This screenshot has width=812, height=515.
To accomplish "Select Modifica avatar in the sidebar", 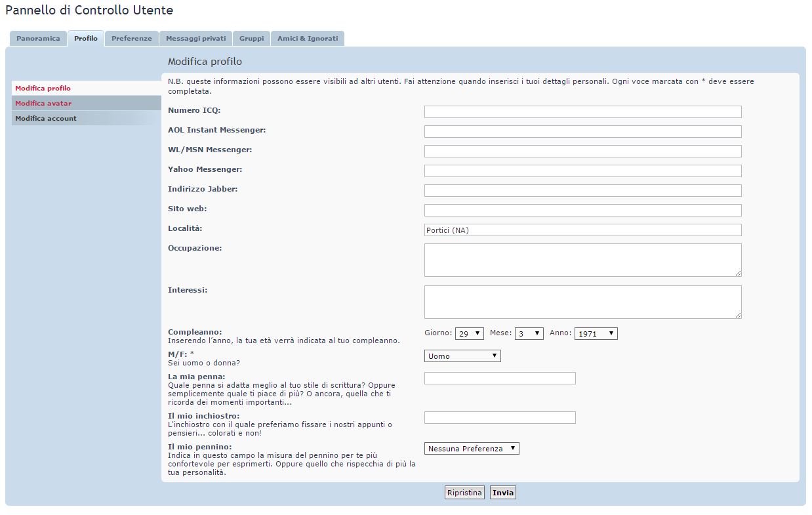I will point(43,104).
